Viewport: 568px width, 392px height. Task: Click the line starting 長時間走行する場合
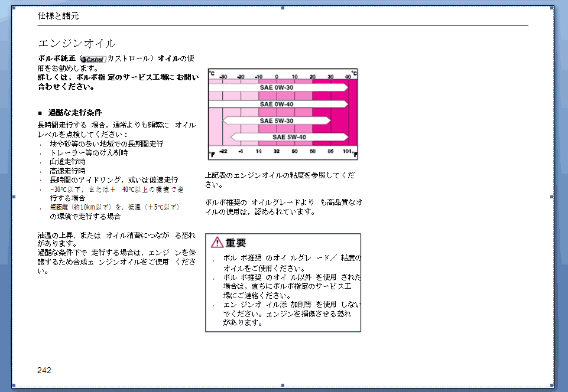[x=116, y=129]
